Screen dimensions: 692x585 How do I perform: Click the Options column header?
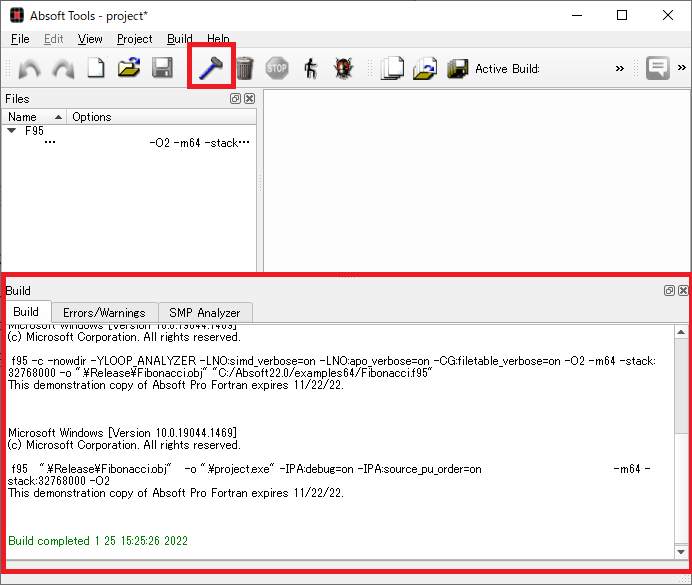coord(161,117)
